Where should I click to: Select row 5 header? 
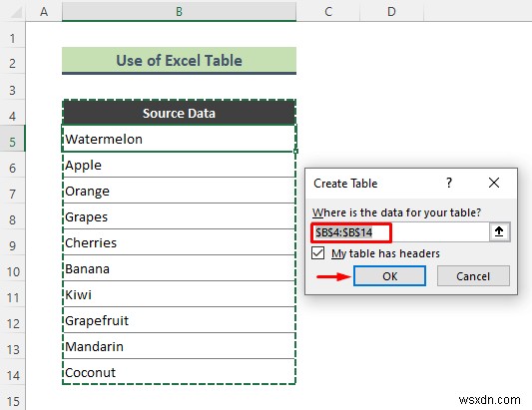click(x=13, y=142)
